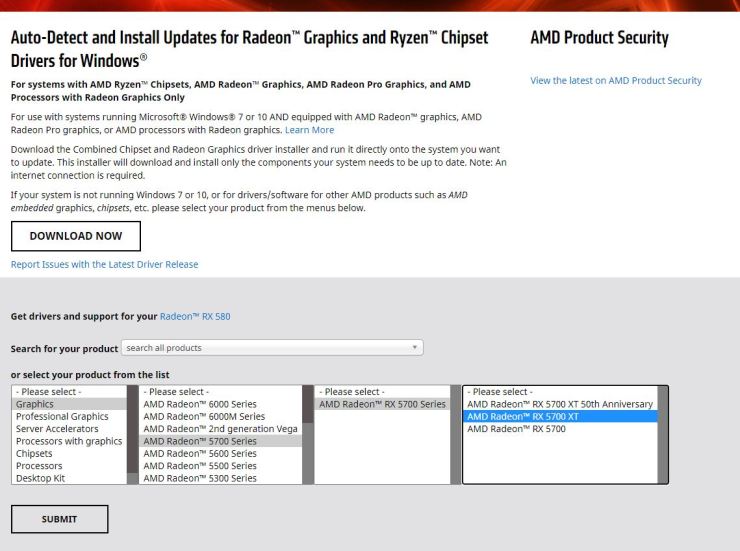Select AMD Radeon 6000 Series
This screenshot has width=740, height=551.
pyautogui.click(x=220, y=404)
